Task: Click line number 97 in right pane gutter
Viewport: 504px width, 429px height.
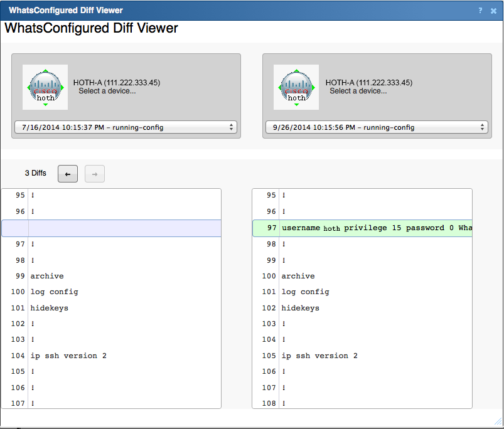Action: (272, 228)
